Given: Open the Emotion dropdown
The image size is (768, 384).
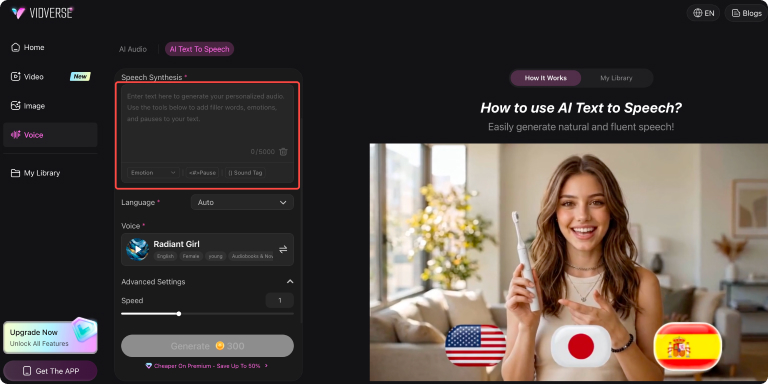Looking at the screenshot, I should (x=153, y=173).
